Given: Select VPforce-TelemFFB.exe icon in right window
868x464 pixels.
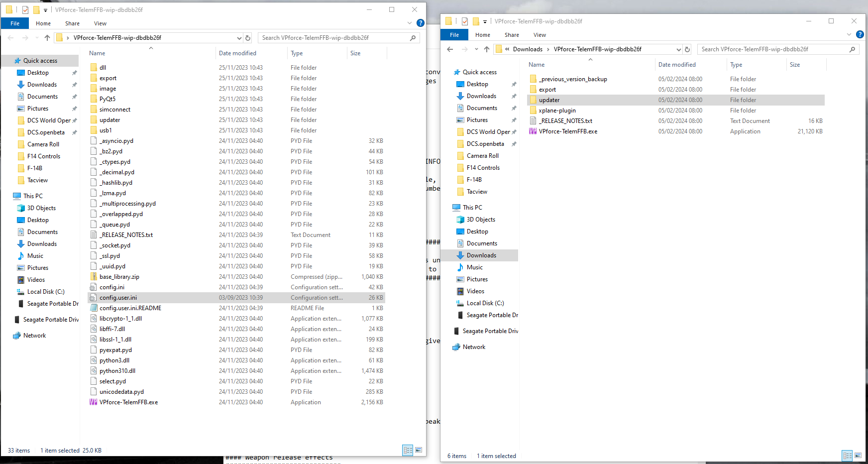Looking at the screenshot, I should click(x=533, y=131).
